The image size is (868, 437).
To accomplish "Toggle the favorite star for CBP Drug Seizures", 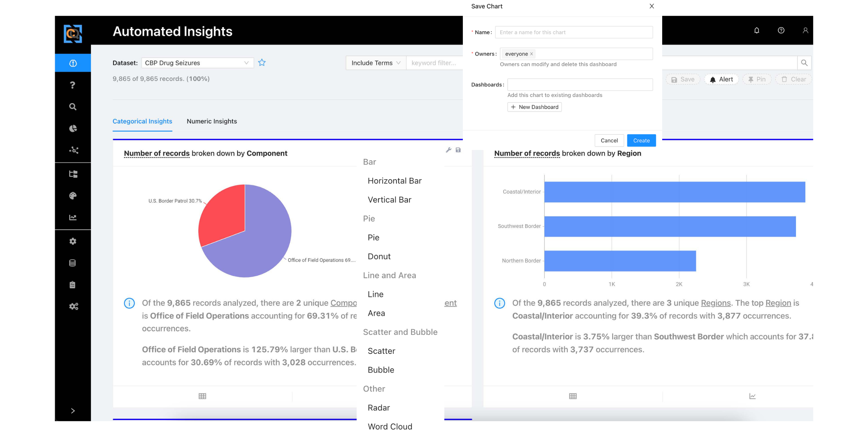I will (x=261, y=62).
